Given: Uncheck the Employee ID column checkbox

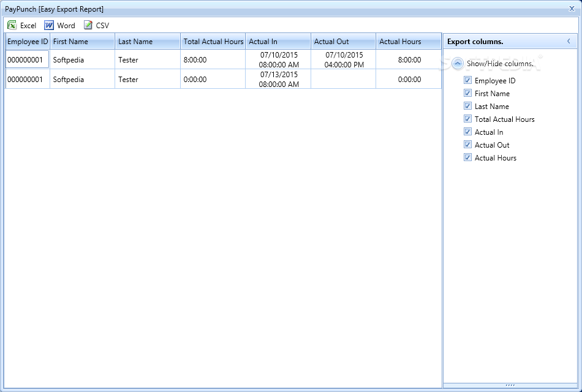Looking at the screenshot, I should coord(467,80).
